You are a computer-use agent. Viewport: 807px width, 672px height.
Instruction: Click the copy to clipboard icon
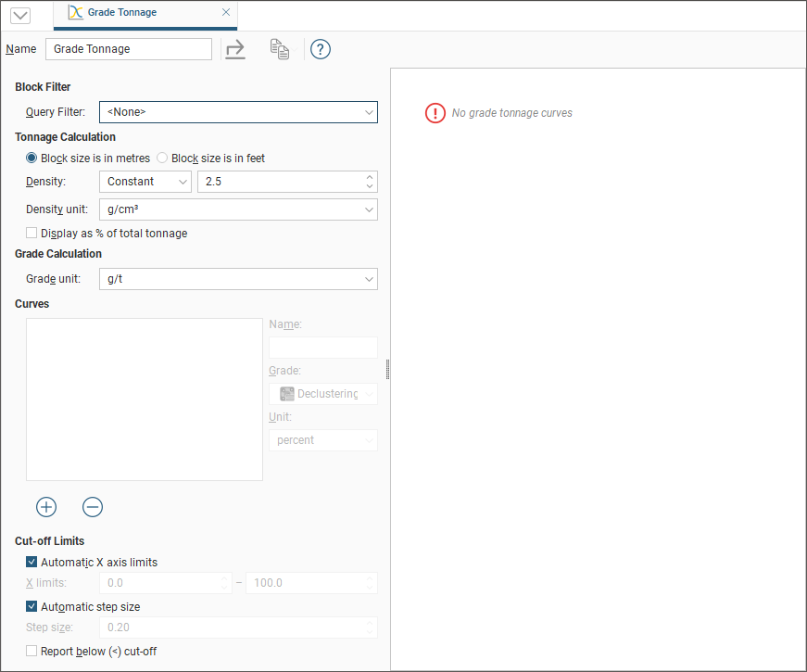pyautogui.click(x=279, y=49)
